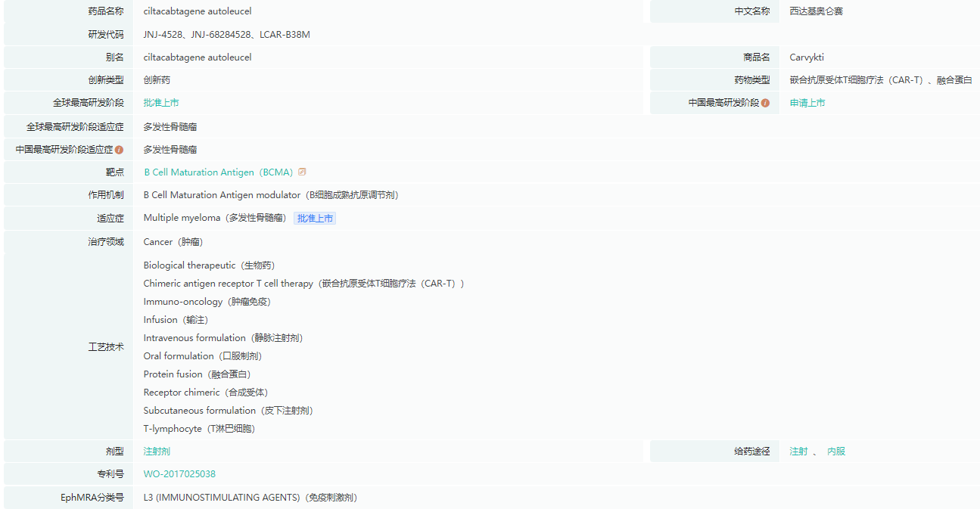The image size is (980, 509).
Task: Click the 治疗领域 field label
Action: 106,242
